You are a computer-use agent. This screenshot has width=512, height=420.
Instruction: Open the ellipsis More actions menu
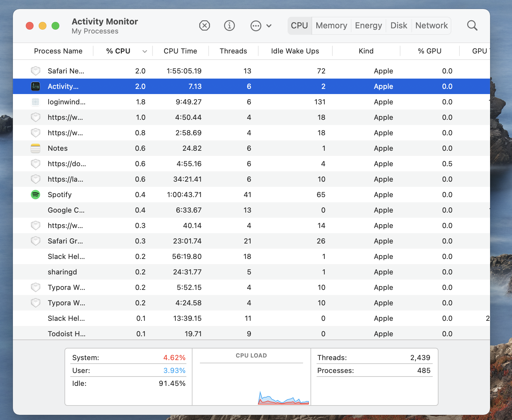[x=256, y=26]
